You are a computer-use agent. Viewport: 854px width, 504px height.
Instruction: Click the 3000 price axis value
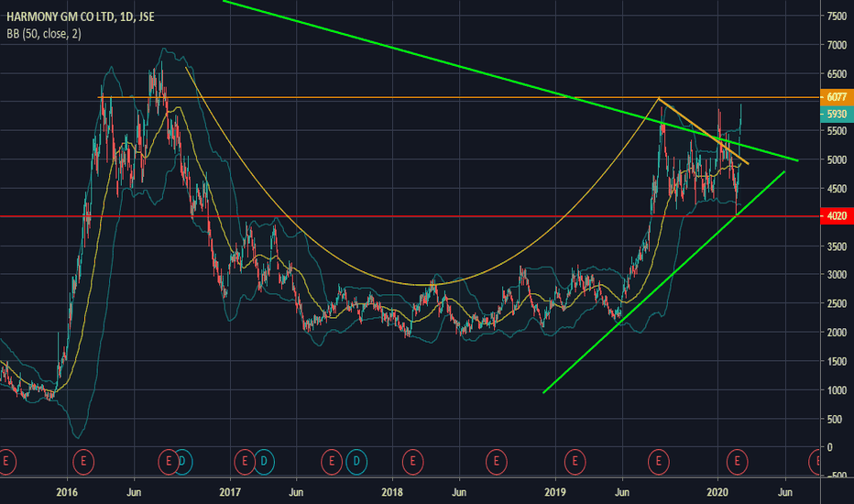pos(837,275)
